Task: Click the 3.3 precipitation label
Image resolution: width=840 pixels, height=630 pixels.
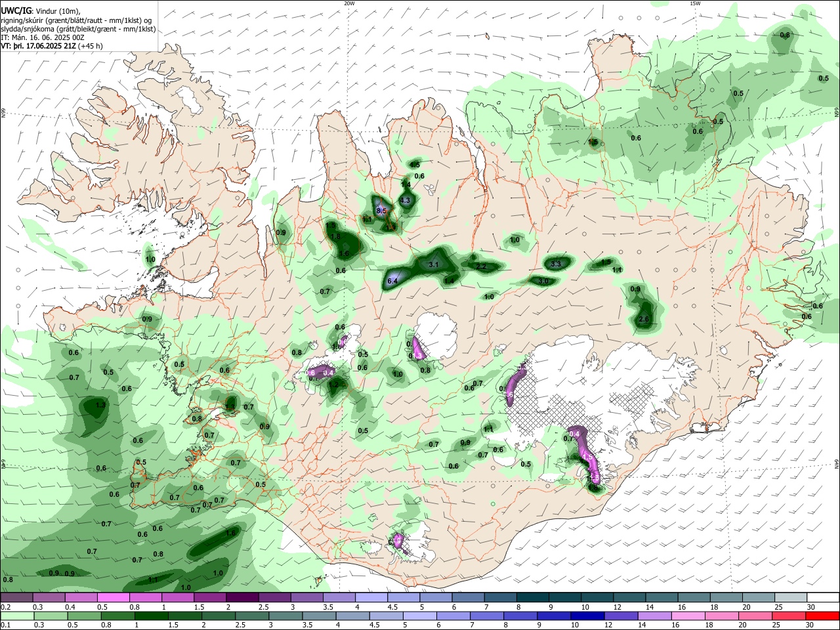Action: pyautogui.click(x=556, y=264)
